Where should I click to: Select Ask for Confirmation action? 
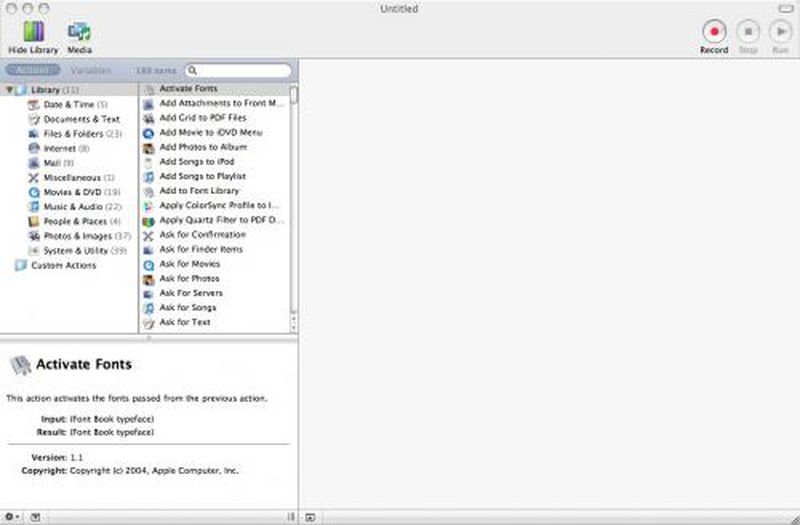214,235
